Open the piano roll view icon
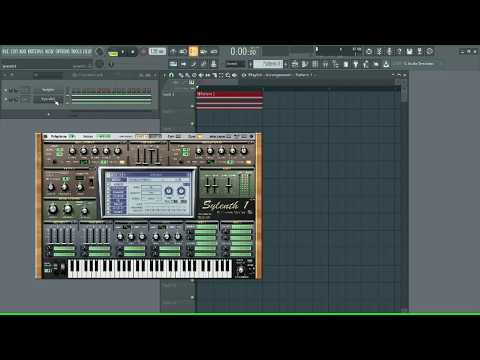This screenshot has height=360, width=480. (305, 64)
